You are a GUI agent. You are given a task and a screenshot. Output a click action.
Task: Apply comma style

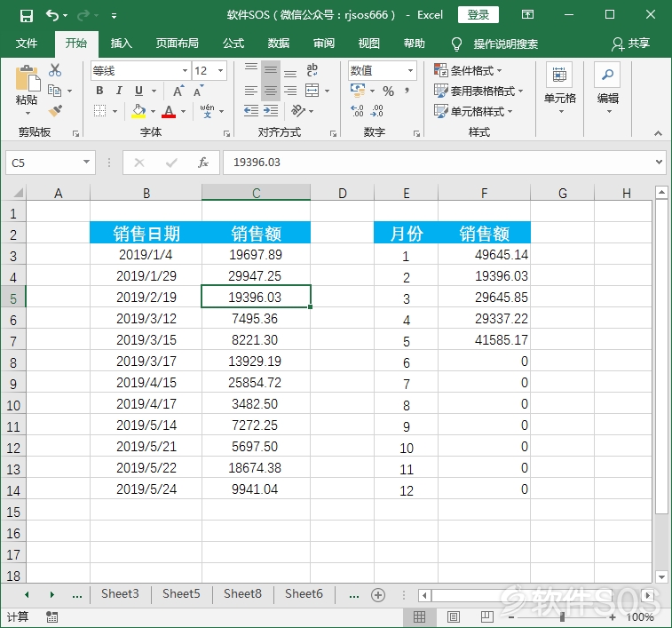click(407, 91)
